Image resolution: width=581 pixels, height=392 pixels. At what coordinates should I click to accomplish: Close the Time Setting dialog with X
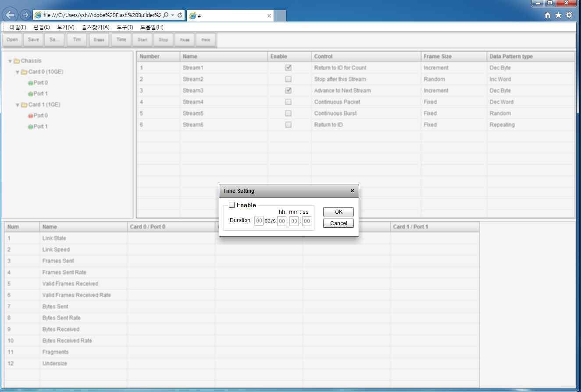click(x=353, y=191)
